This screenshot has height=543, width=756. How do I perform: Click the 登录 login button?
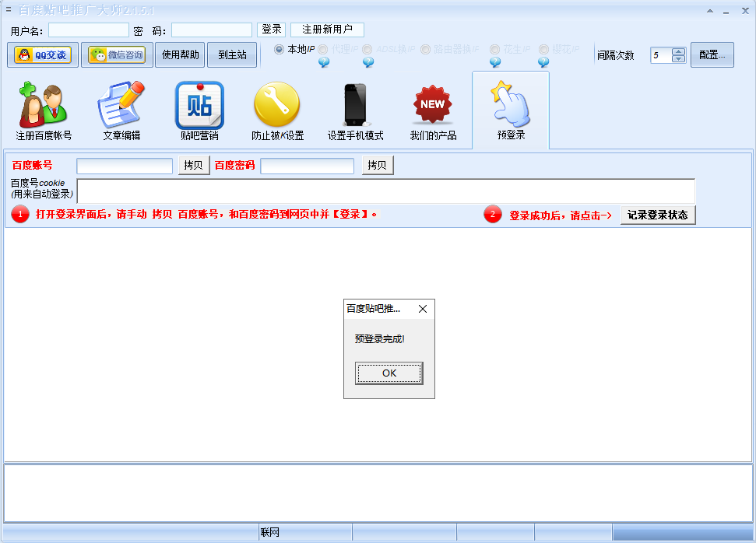272,30
